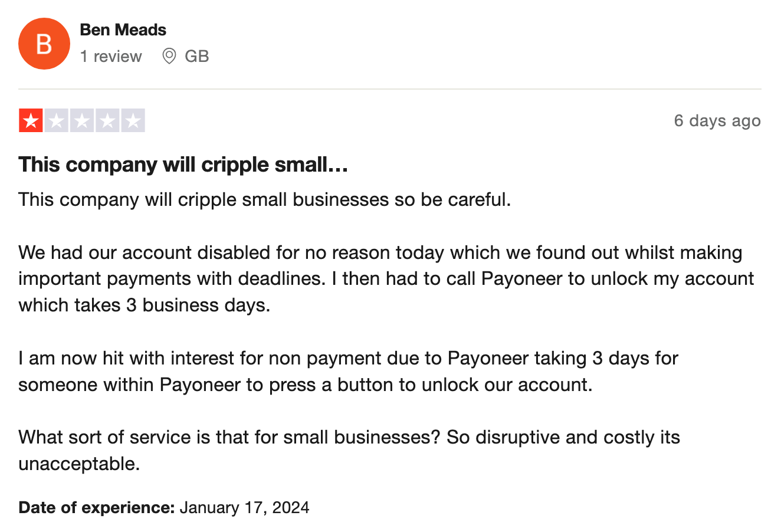Screen dimensions: 781x532
Task: Click the "6 days ago" timestamp
Action: point(717,121)
